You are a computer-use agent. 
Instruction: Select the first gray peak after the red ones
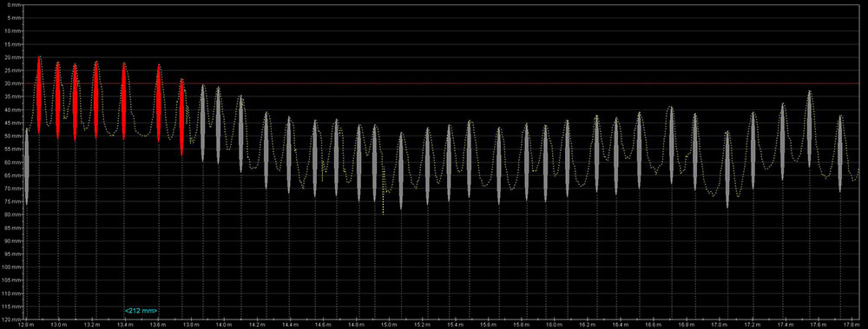pos(202,123)
